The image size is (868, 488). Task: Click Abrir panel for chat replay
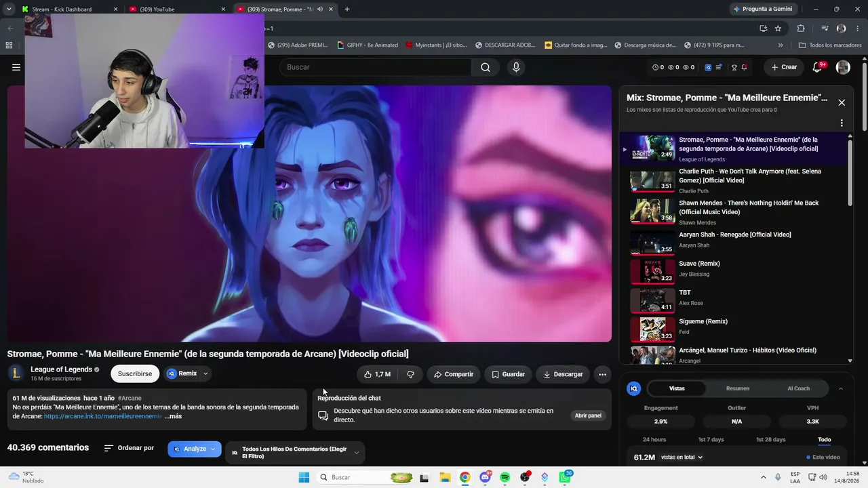(588, 415)
